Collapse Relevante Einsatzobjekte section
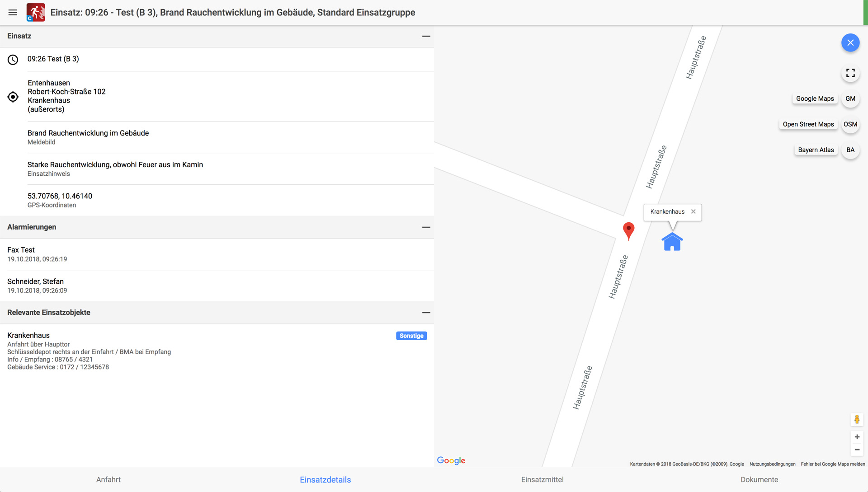Viewport: 868px width, 492px height. [x=426, y=313]
